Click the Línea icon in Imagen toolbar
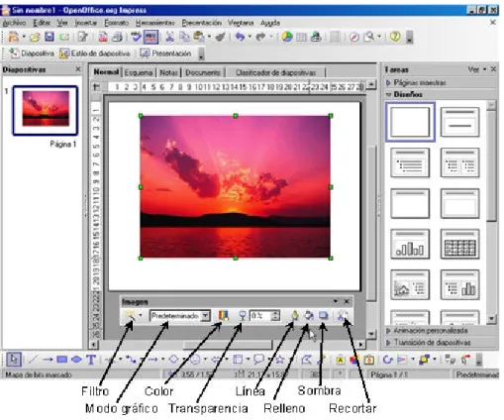The image size is (504, 420). coord(294,316)
